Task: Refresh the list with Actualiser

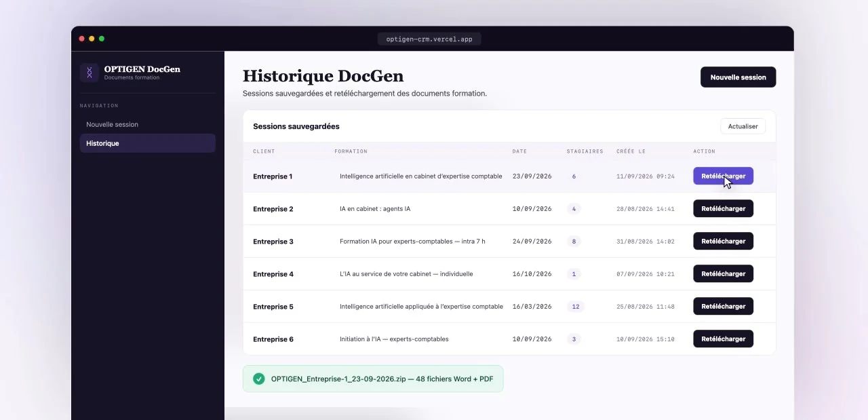Action: pos(743,126)
